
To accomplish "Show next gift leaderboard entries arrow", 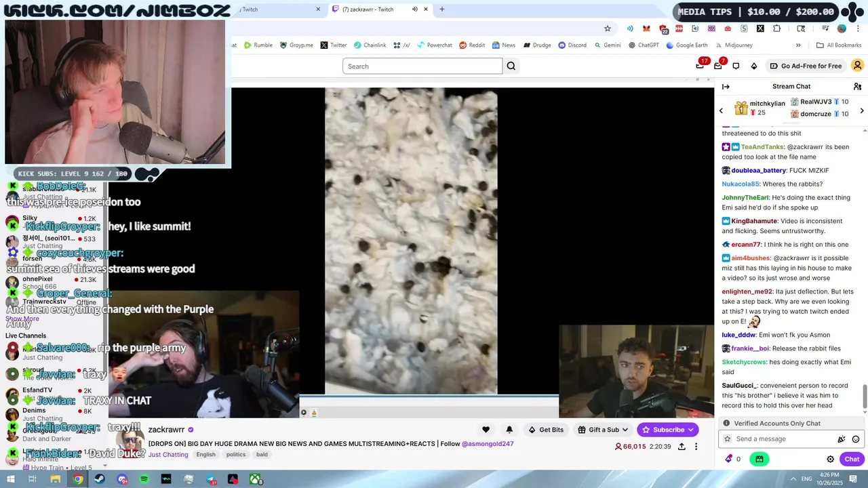I will (x=862, y=110).
